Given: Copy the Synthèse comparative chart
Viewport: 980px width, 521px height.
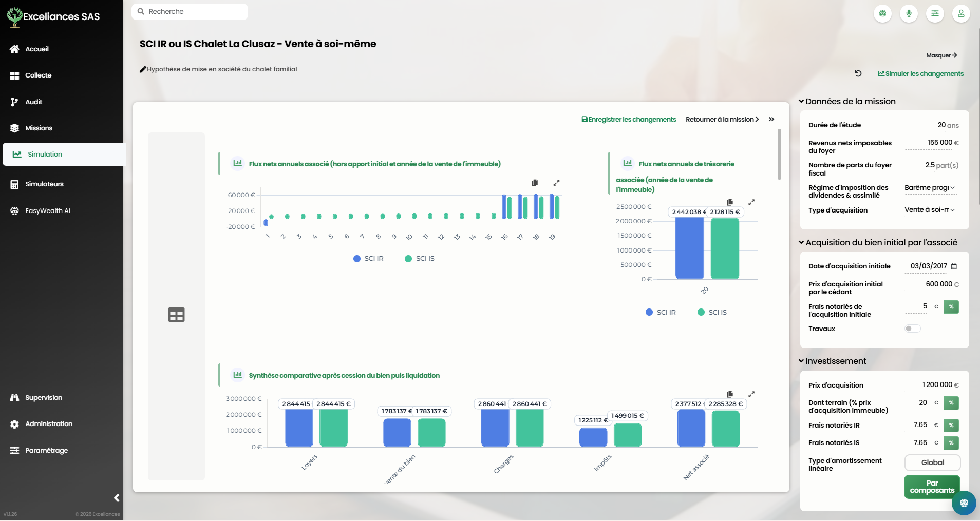Looking at the screenshot, I should [730, 394].
